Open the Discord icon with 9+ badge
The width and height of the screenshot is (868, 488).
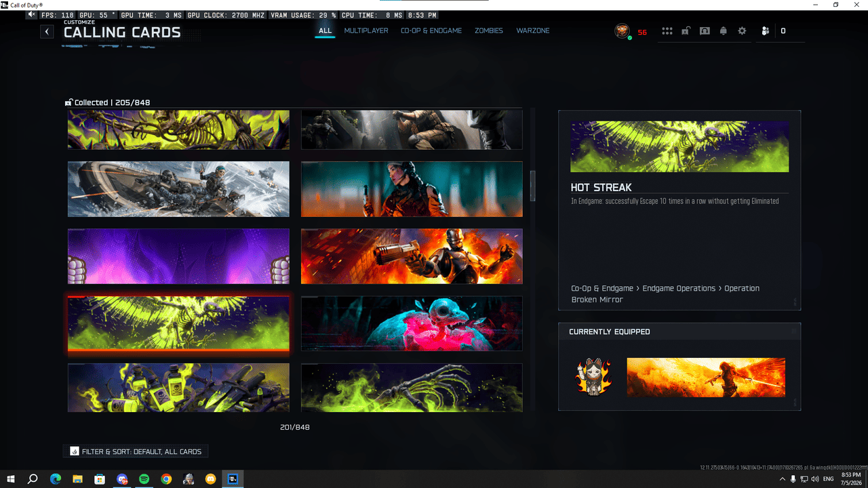click(122, 479)
